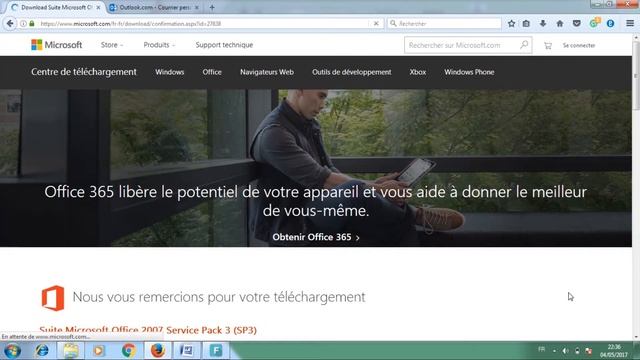Expand the Store dropdown menu
Image resolution: width=640 pixels, height=360 pixels.
pos(112,45)
